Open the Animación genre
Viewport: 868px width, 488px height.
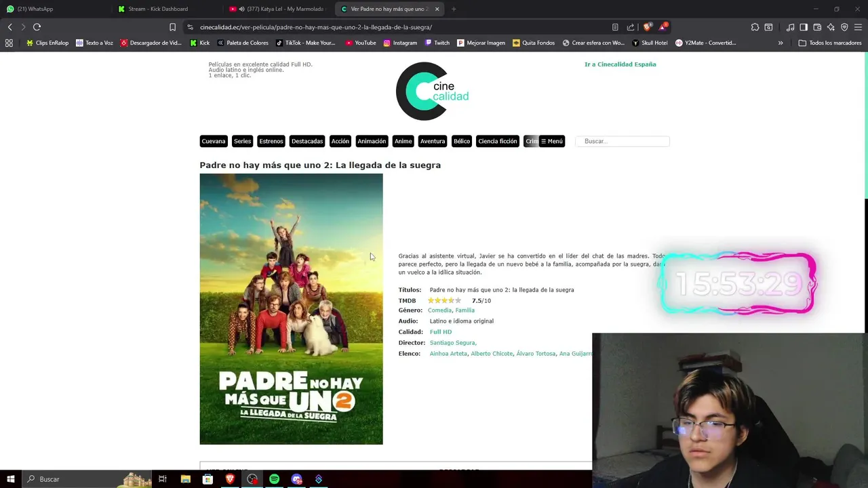(x=372, y=141)
